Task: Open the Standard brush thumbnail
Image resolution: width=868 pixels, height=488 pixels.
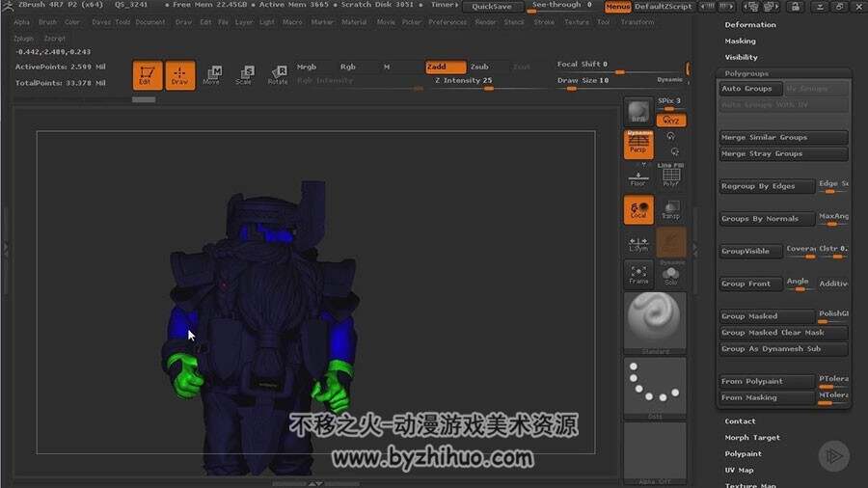Action: pyautogui.click(x=655, y=322)
